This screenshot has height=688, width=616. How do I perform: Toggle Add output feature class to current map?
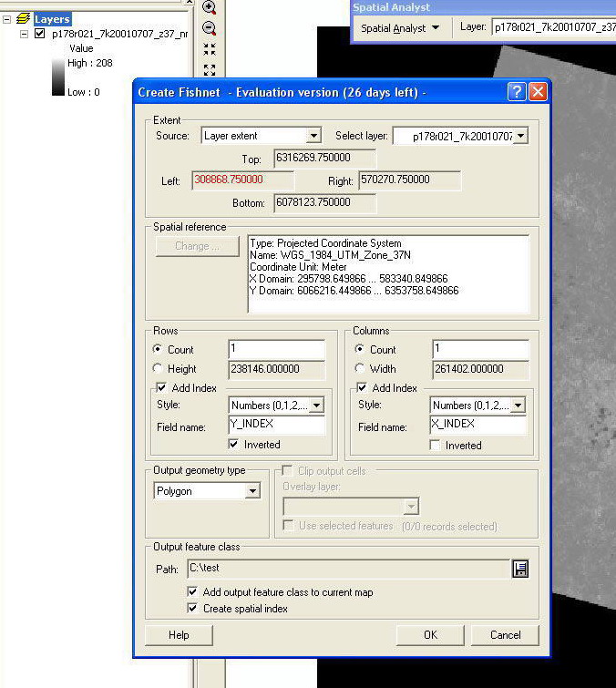point(192,591)
